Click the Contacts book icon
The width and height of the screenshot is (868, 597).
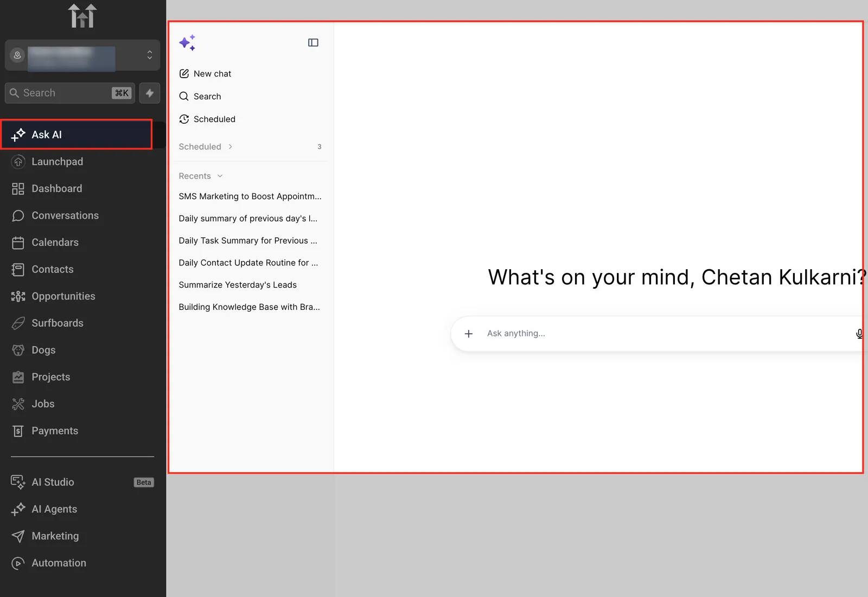point(18,270)
